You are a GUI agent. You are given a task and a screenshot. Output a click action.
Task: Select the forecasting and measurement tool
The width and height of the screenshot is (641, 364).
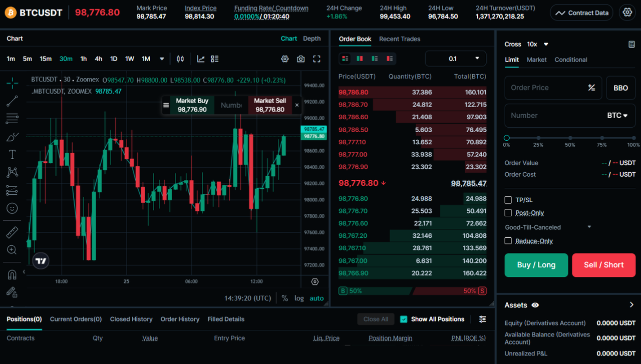(13, 190)
